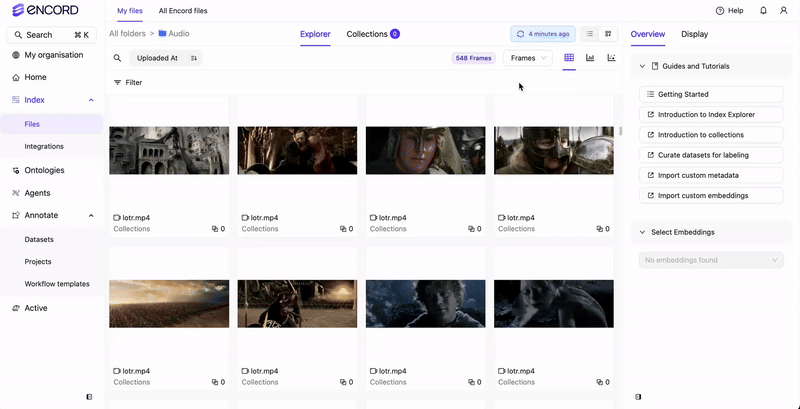
Task: Open the close-up helmeted face frame thumbnail
Action: (426, 150)
